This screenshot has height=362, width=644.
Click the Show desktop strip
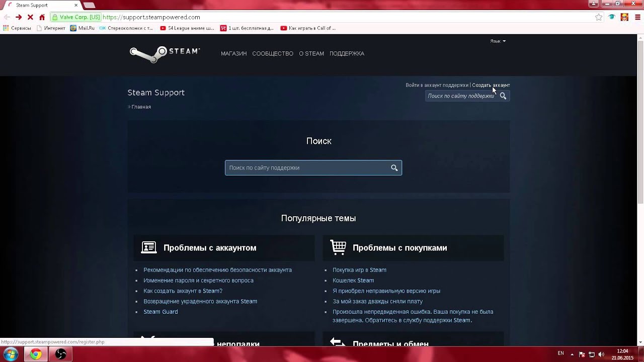(x=640, y=354)
